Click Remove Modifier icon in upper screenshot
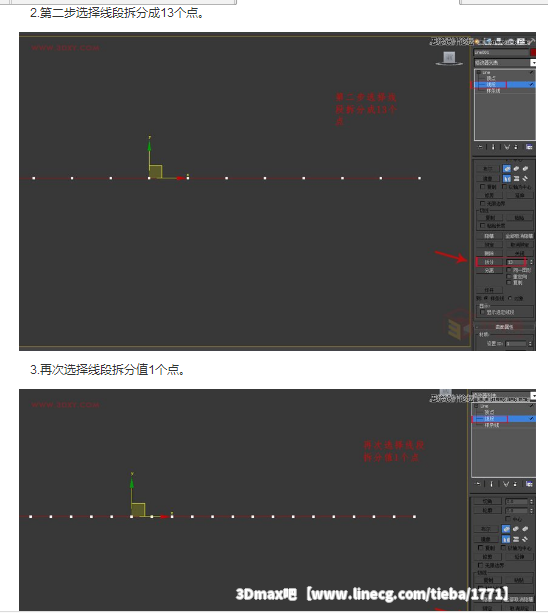 [x=516, y=147]
